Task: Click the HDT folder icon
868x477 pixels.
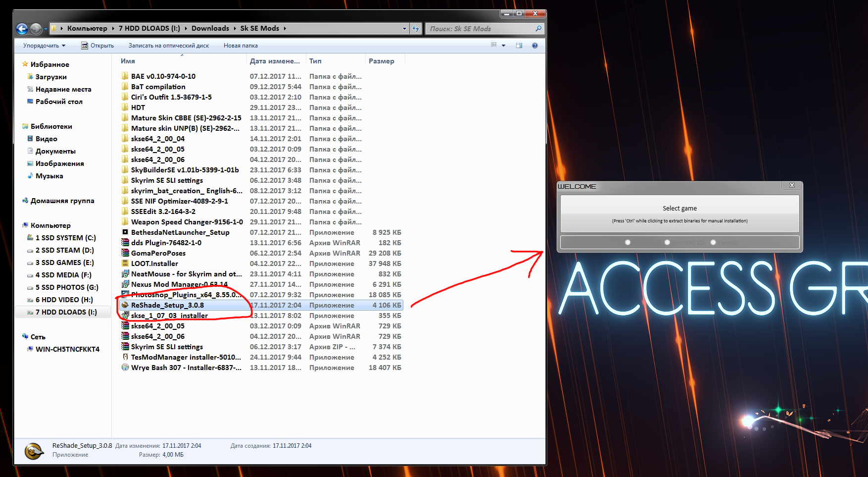Action: (125, 107)
